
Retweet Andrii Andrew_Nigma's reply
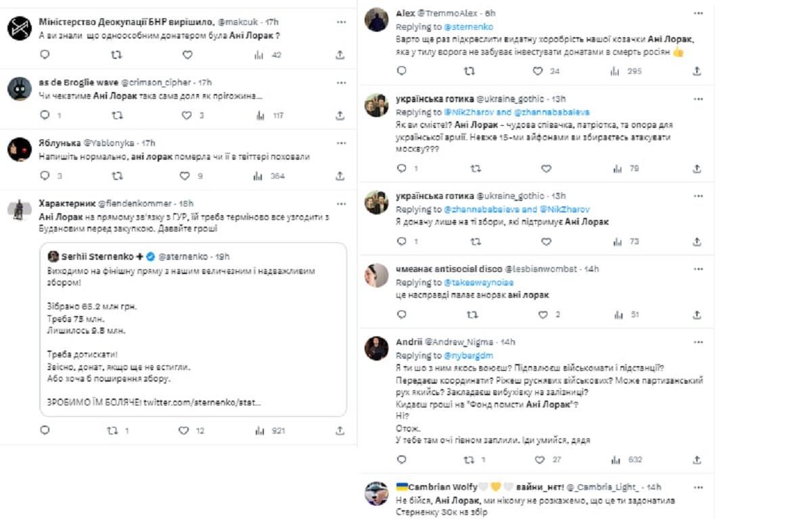pos(469,460)
